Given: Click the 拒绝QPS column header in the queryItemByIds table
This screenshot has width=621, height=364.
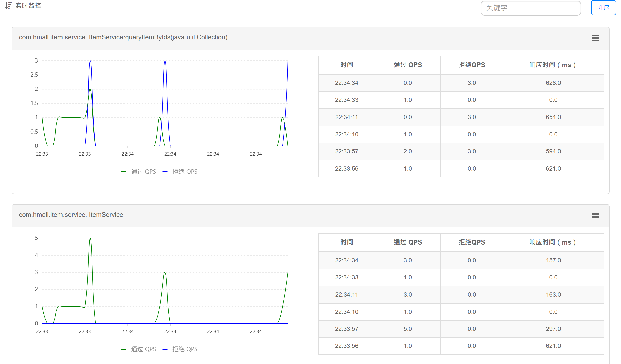Looking at the screenshot, I should pos(472,65).
